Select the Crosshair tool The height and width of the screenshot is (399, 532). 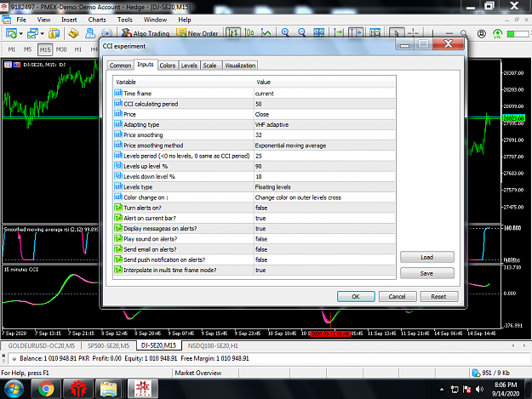[413, 33]
